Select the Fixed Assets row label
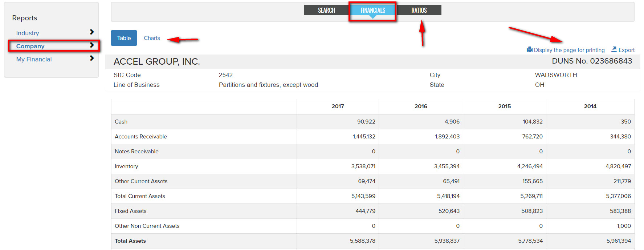 coord(130,211)
